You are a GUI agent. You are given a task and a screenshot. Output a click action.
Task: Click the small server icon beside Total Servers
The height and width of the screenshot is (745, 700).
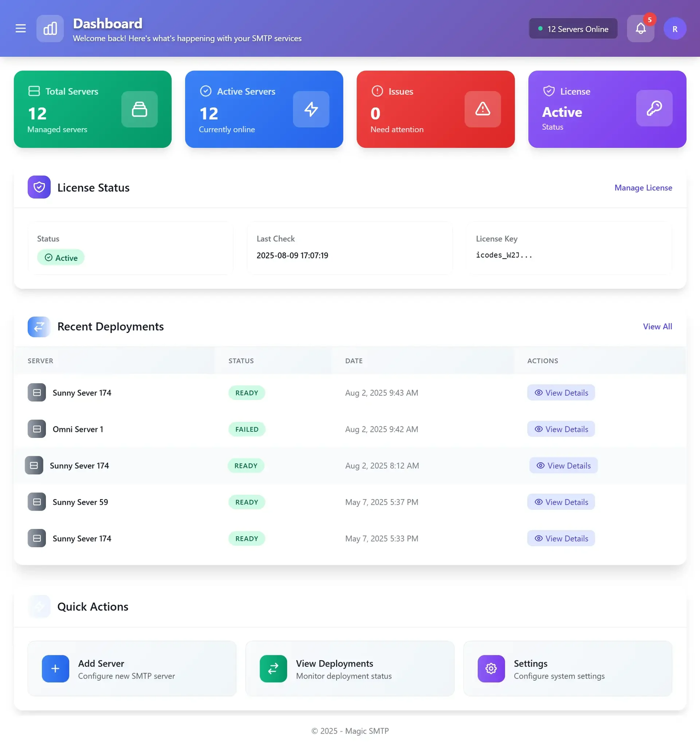[34, 91]
